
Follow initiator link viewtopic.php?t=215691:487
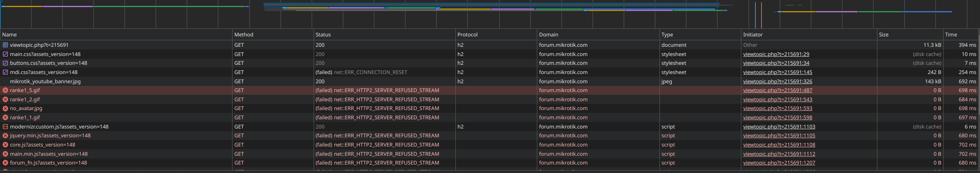[777, 90]
